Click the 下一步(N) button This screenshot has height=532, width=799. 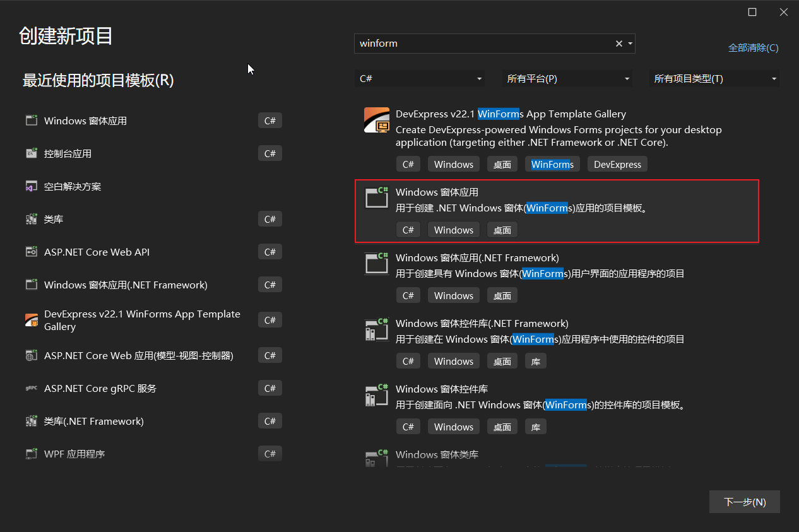[x=745, y=502]
